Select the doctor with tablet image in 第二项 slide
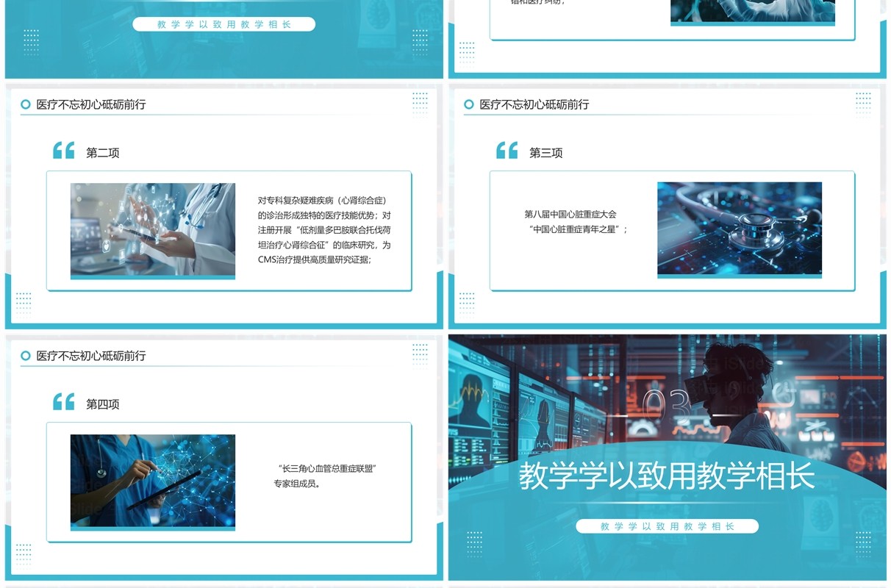This screenshot has width=891, height=588. coord(153,231)
